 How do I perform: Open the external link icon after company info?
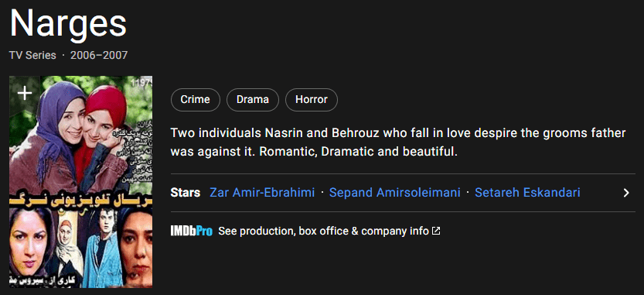(x=436, y=232)
